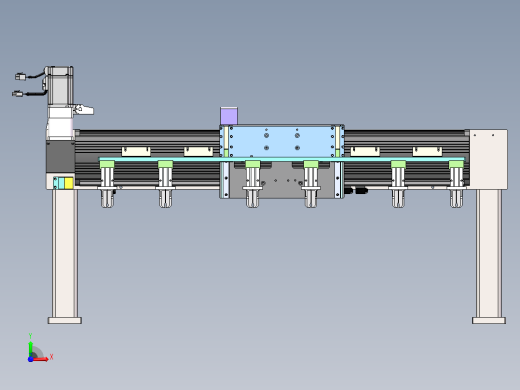Select the white gearbox below the motor
The width and height of the screenshot is (520, 390).
pos(60,123)
